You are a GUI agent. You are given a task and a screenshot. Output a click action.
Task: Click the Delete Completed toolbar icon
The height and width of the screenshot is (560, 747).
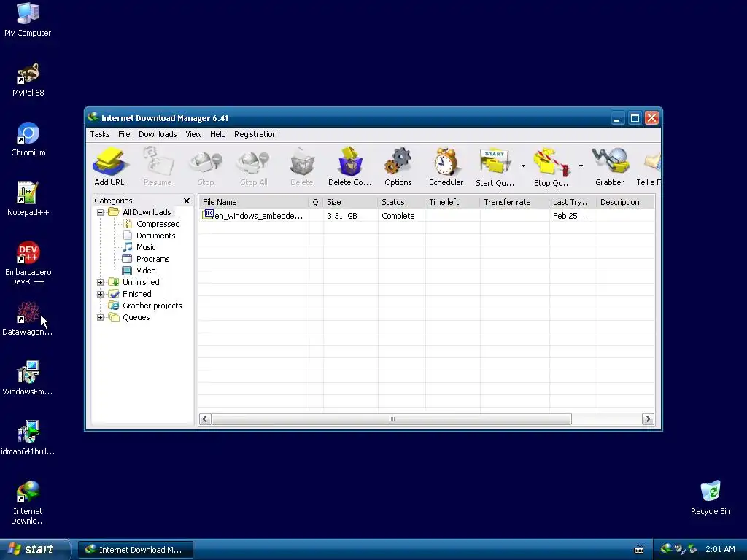click(349, 167)
